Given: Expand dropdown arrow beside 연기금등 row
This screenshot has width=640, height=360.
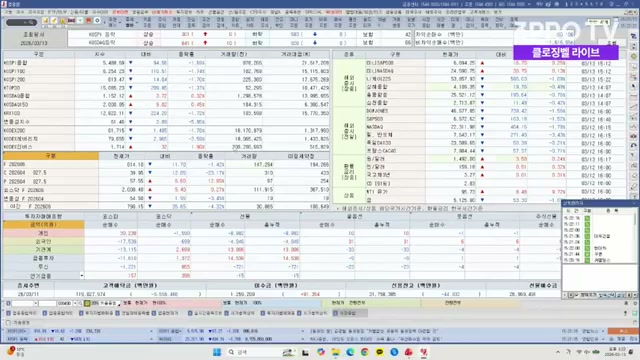Looking at the screenshot, I should coord(82,276).
